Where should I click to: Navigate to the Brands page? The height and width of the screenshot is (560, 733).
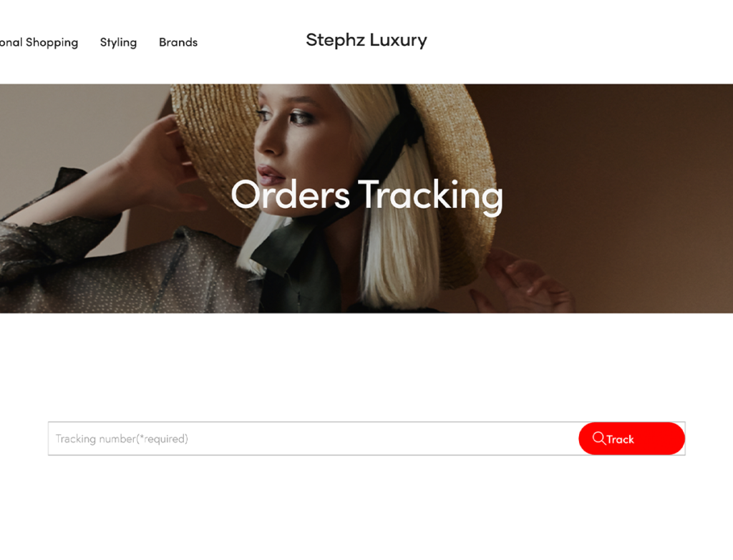coord(178,42)
